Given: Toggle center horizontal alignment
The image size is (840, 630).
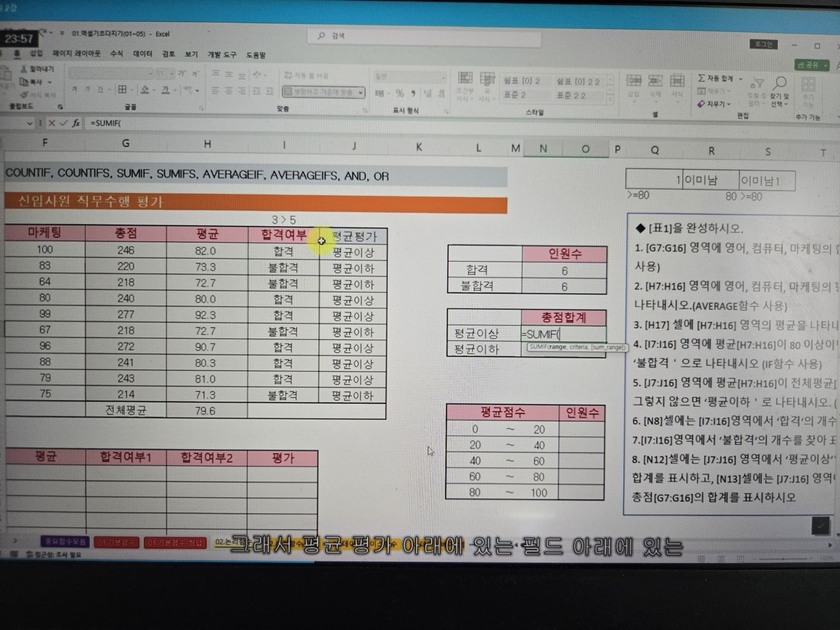Looking at the screenshot, I should pyautogui.click(x=228, y=91).
